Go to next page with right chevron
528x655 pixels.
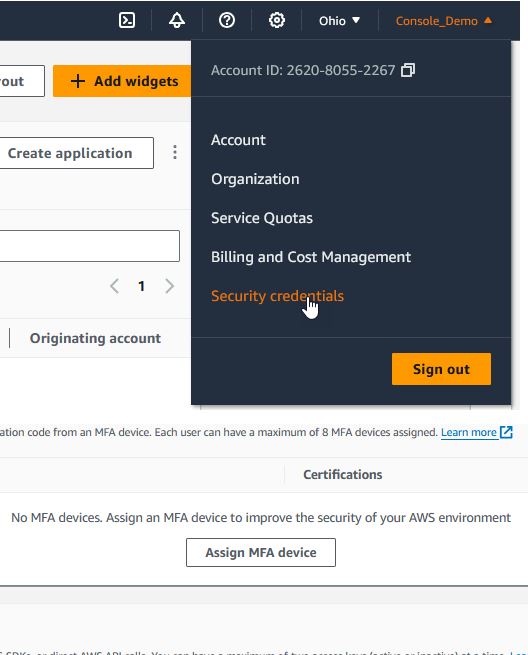click(x=169, y=286)
